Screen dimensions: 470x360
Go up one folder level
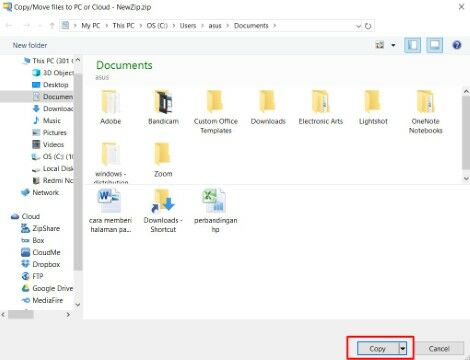(52, 25)
